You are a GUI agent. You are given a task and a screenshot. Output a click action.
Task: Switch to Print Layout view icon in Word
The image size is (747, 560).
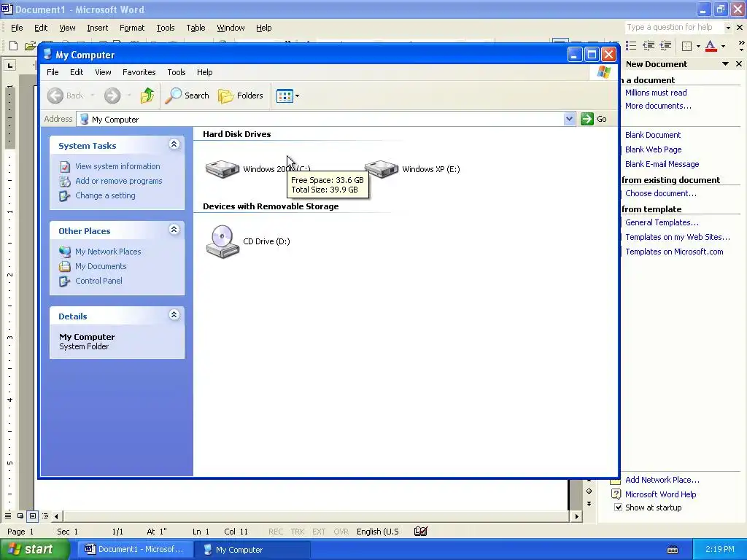click(x=33, y=516)
